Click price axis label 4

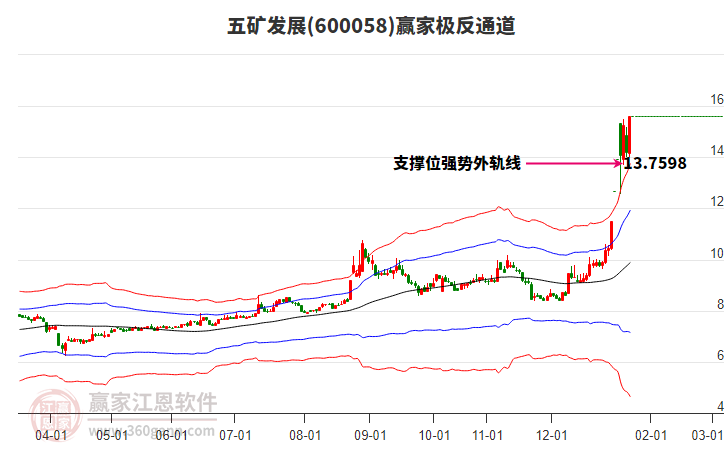click(720, 406)
